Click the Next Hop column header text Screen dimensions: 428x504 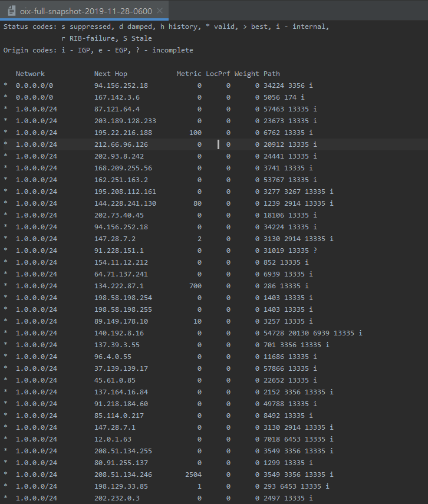pos(111,74)
